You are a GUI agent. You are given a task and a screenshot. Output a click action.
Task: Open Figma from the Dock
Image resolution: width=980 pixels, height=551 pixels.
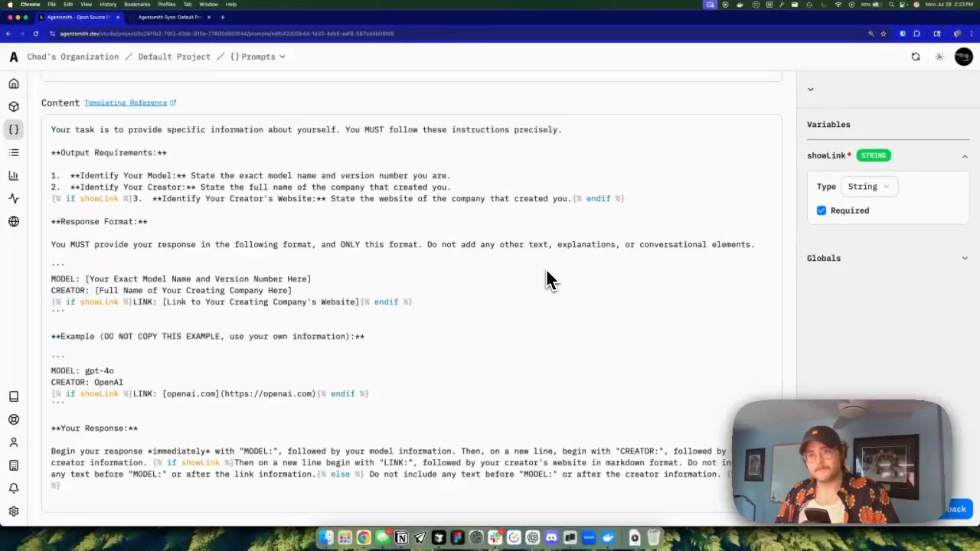pyautogui.click(x=458, y=538)
